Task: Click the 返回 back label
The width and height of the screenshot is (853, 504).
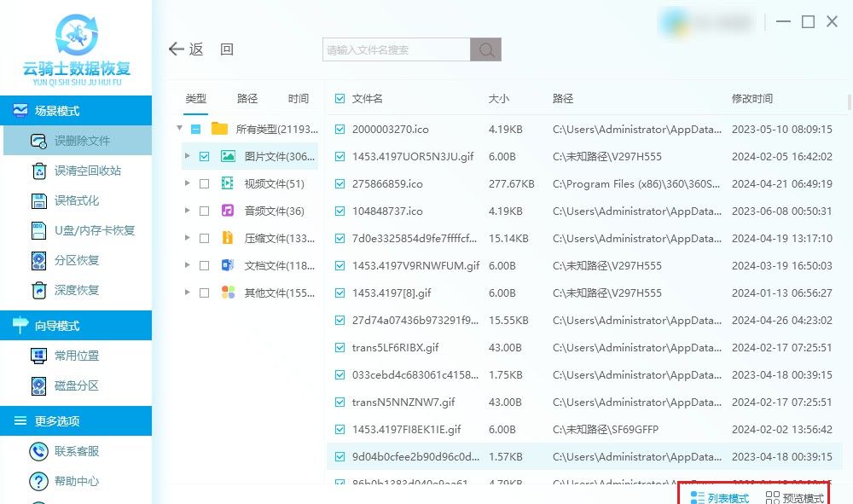Action: (x=212, y=49)
